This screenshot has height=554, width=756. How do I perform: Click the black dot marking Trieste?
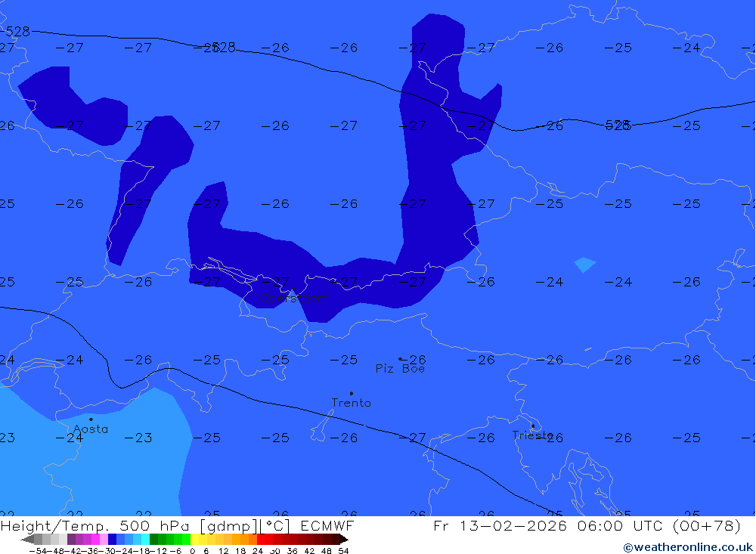(533, 426)
